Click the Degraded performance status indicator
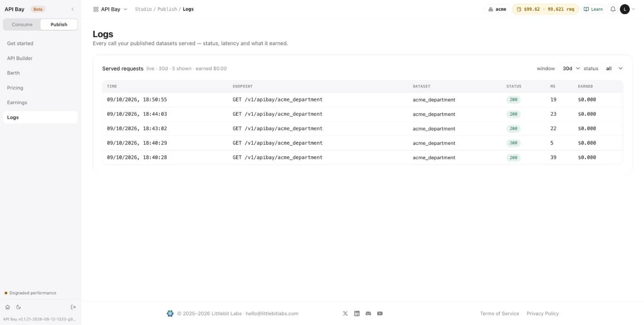The width and height of the screenshot is (644, 325). click(x=30, y=293)
